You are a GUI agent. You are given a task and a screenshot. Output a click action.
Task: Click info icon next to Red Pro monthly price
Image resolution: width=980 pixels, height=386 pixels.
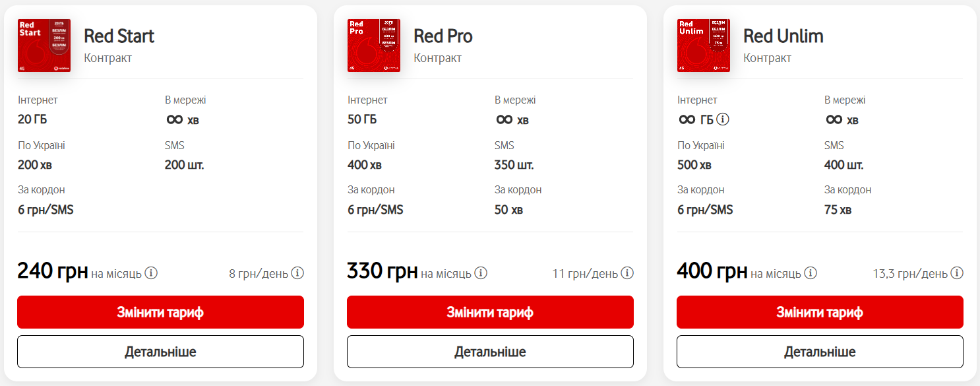click(481, 273)
